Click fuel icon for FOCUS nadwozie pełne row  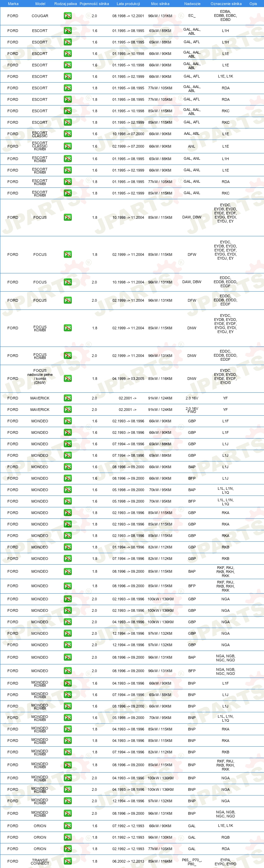point(68,379)
